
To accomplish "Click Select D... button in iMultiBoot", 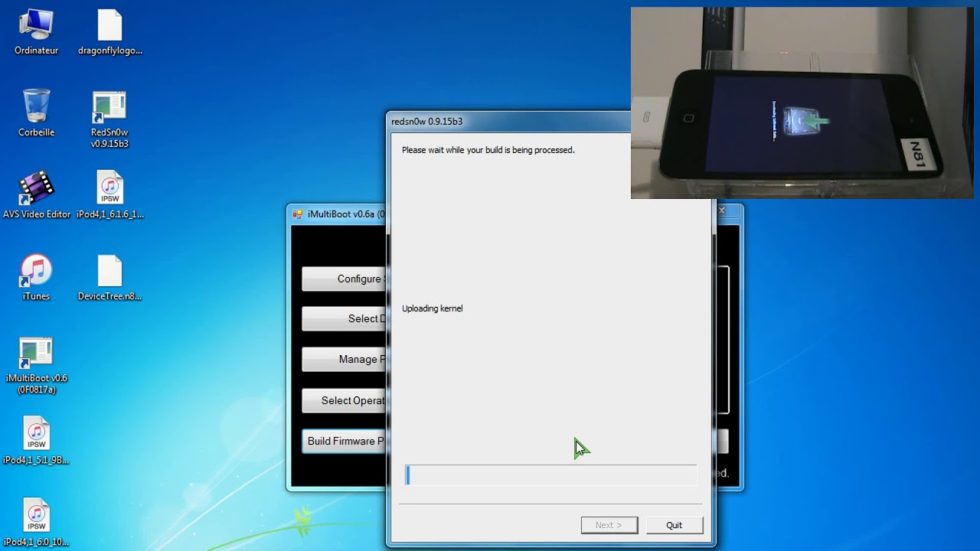I will (344, 319).
